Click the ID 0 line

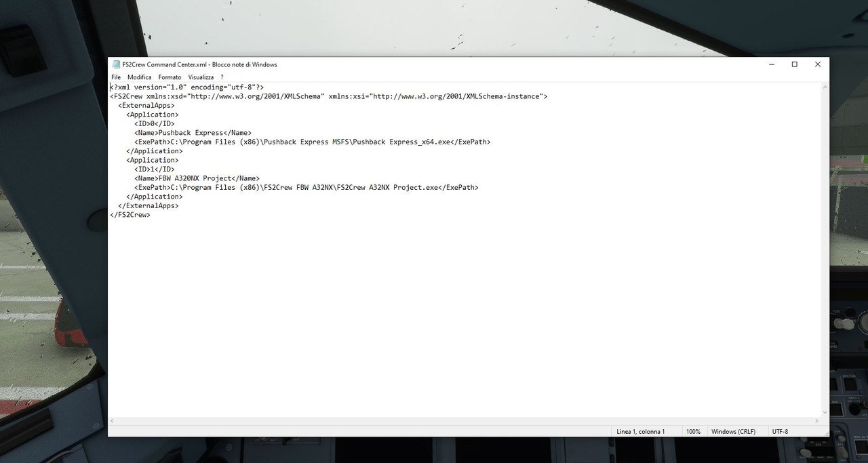click(154, 124)
